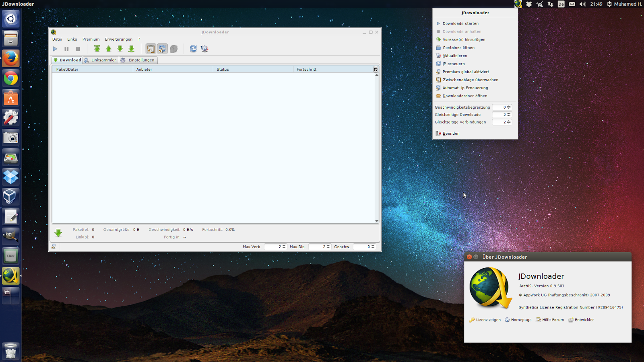Open the Trash in the dock

(11, 351)
